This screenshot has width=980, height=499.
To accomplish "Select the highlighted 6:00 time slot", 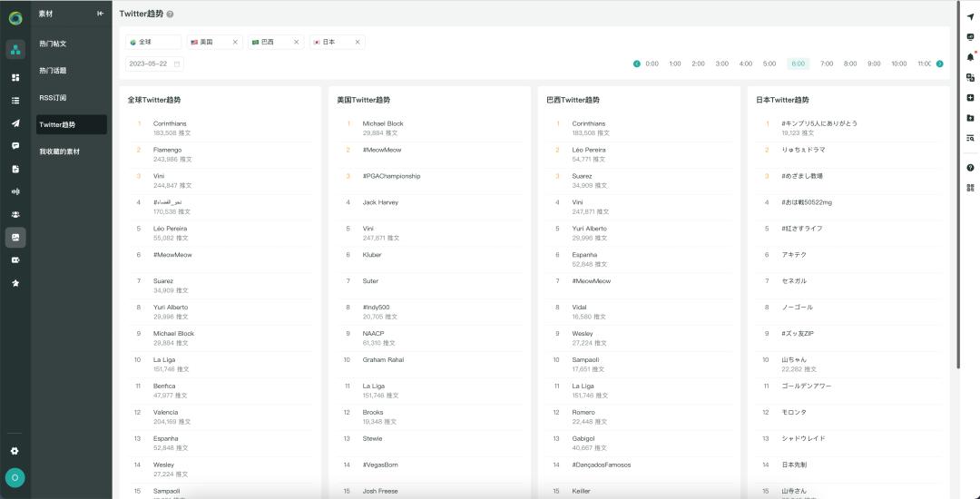I will (x=799, y=64).
